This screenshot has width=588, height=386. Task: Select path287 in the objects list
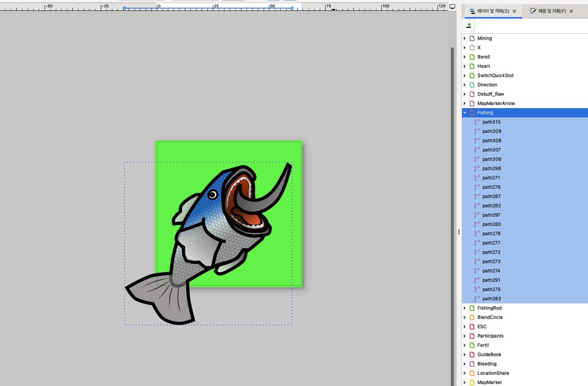click(x=491, y=196)
